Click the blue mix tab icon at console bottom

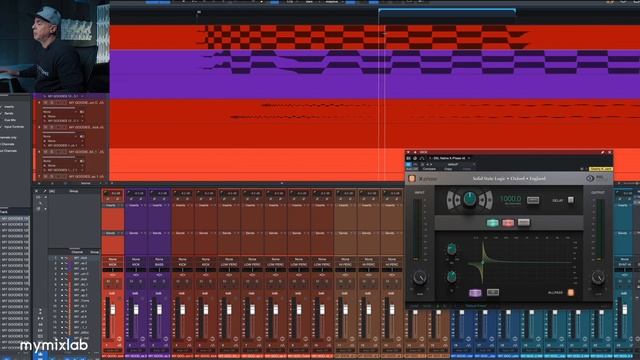(40, 355)
